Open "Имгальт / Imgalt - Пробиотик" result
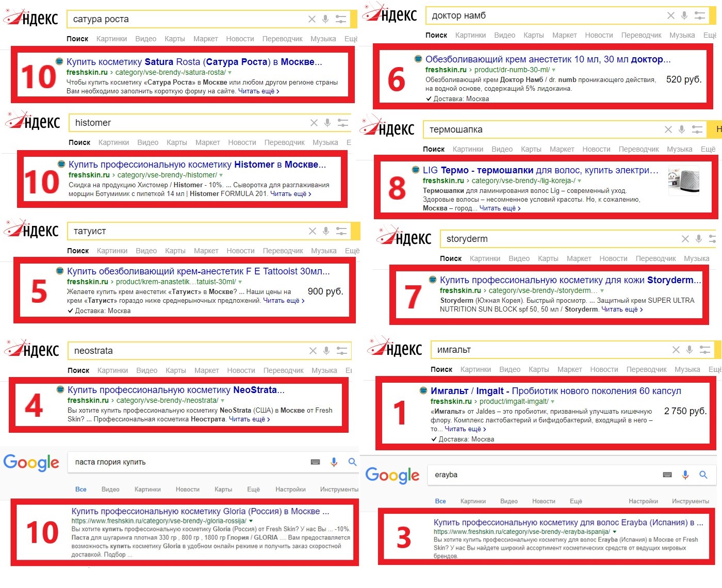Viewport: 722px width, 588px height. pyautogui.click(x=556, y=391)
